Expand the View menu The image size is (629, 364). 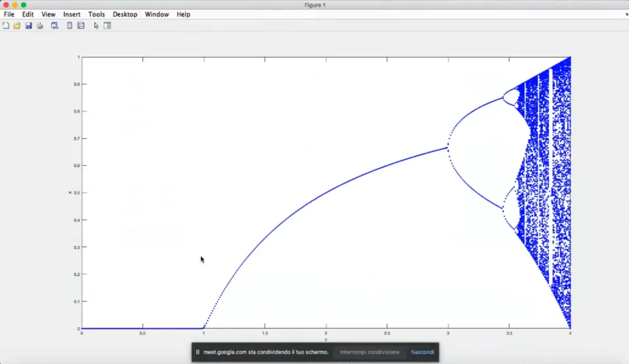(48, 14)
